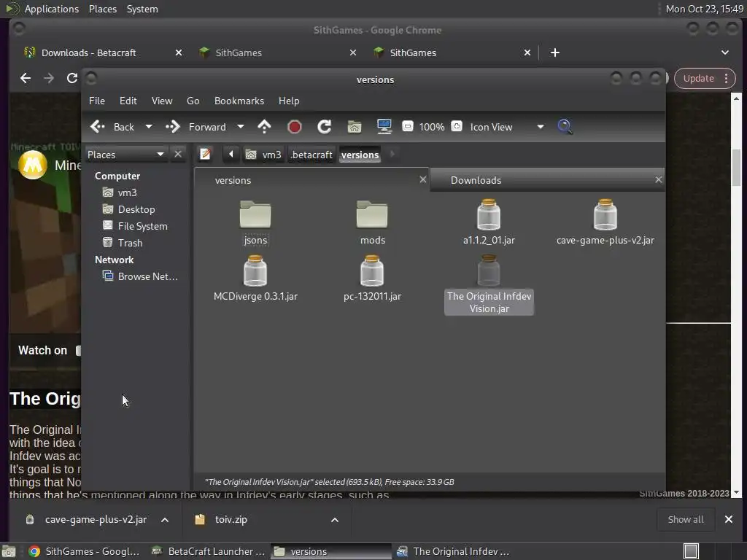Click Chrome back navigation arrow
Screen dimensions: 747x560
point(26,78)
